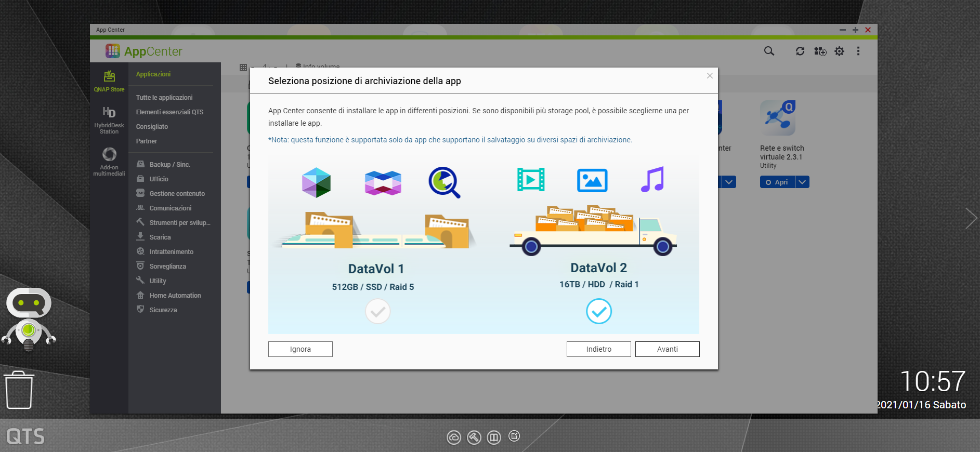
Task: Open the desktop trash bin
Action: pyautogui.click(x=19, y=390)
